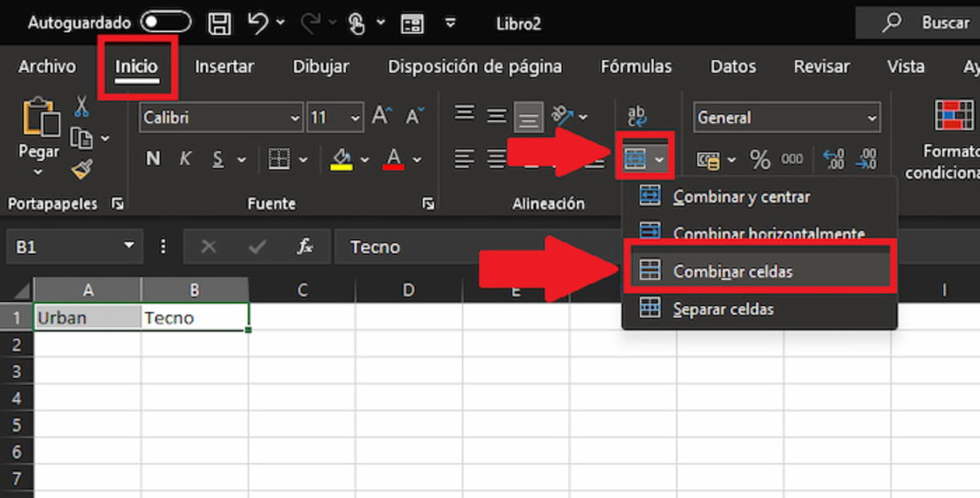Viewport: 980px width, 498px height.
Task: Open the Archivo menu
Action: (x=47, y=66)
